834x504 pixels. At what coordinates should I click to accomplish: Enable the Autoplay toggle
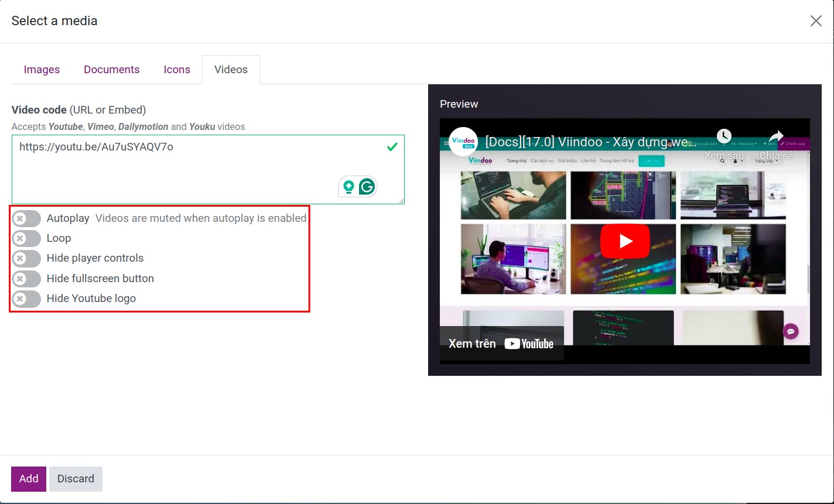[x=26, y=218]
